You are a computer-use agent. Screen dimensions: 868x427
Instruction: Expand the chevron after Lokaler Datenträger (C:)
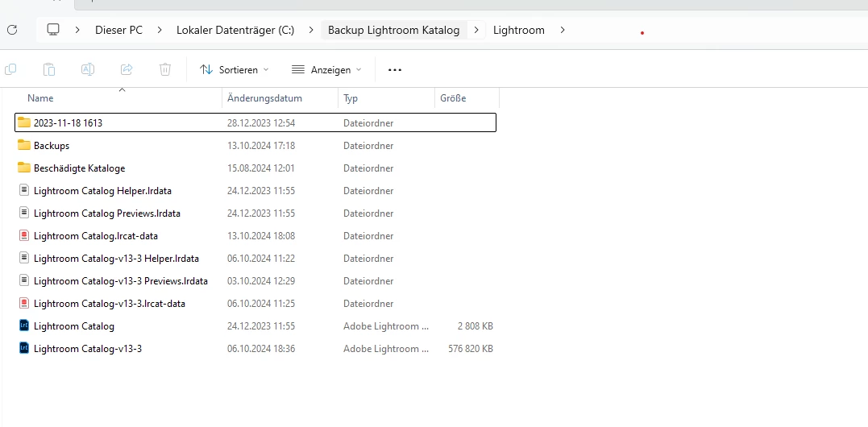tap(310, 30)
